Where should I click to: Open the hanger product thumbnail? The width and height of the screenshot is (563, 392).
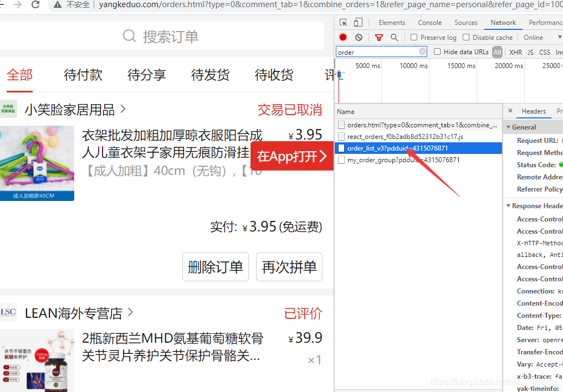37,163
